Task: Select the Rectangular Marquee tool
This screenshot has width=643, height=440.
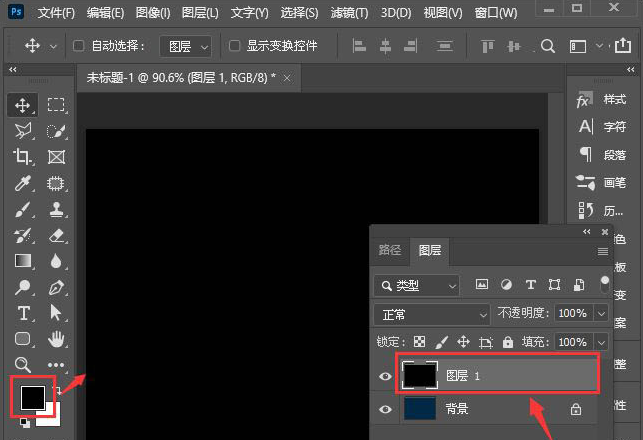Action: point(56,105)
